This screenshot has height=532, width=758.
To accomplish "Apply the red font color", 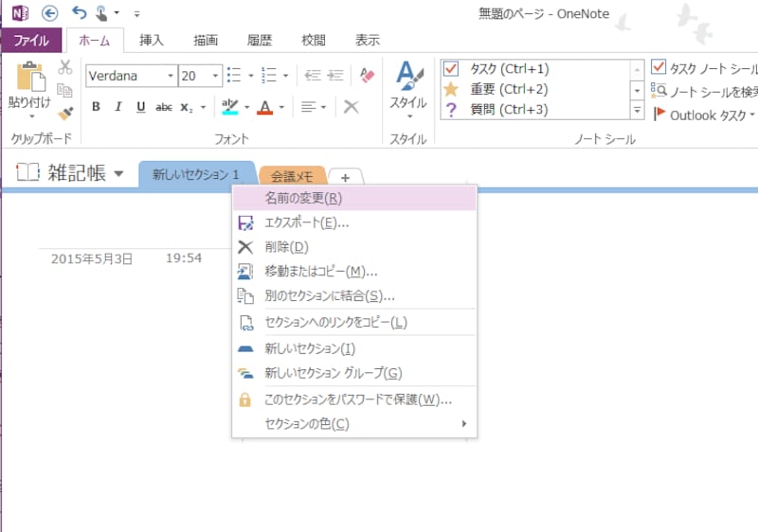I will coord(265,107).
